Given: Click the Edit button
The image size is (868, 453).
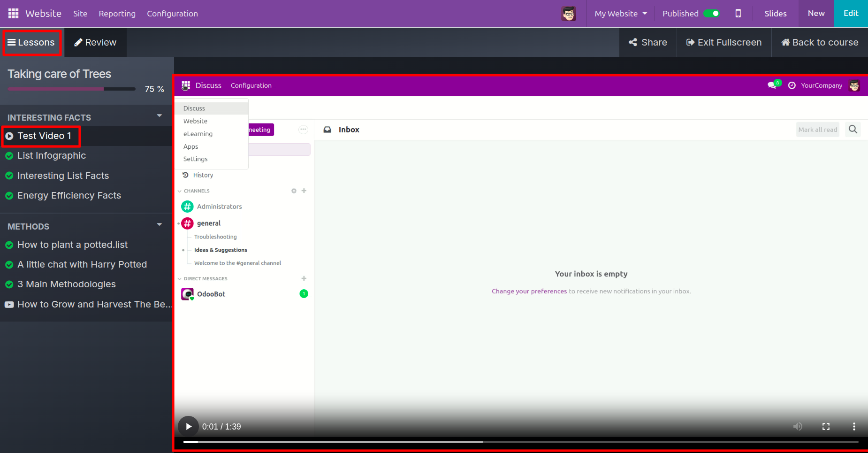Looking at the screenshot, I should click(851, 13).
